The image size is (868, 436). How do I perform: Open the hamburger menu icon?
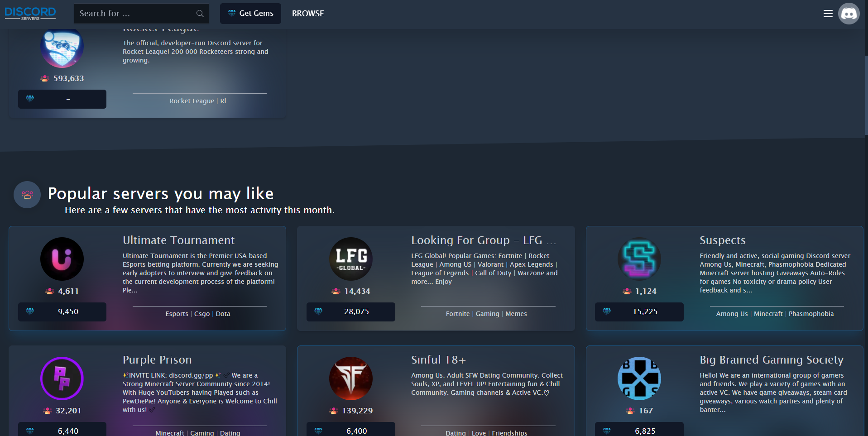(x=828, y=14)
